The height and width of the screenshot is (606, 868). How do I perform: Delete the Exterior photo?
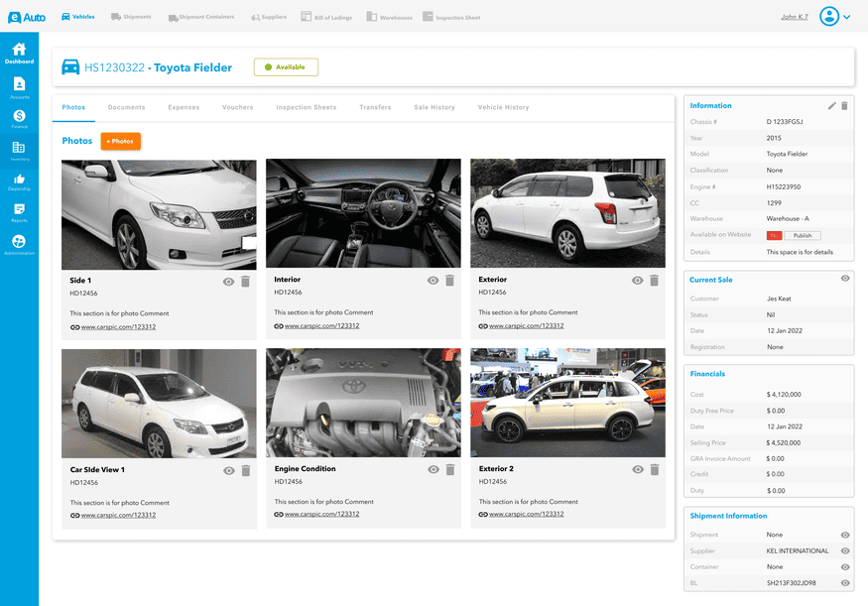click(654, 280)
